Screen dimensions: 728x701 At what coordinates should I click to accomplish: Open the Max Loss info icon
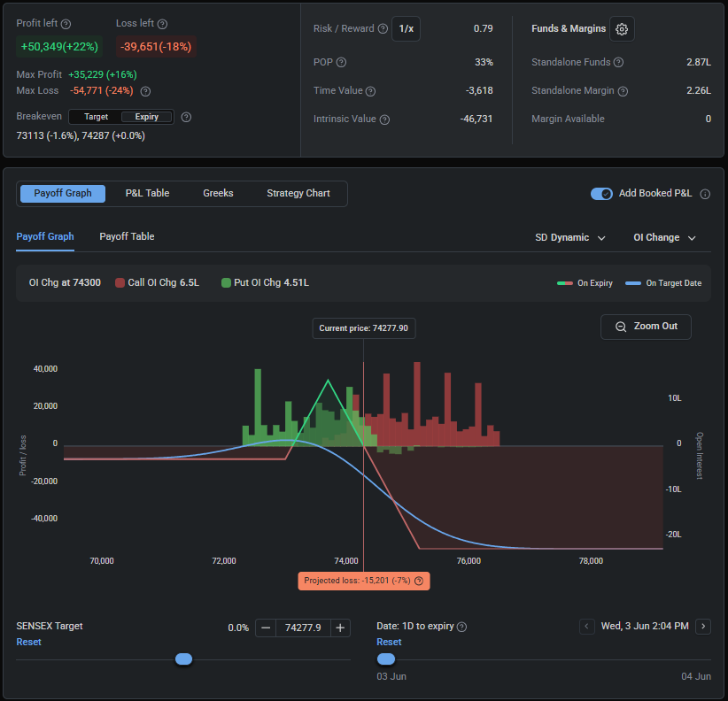click(145, 91)
